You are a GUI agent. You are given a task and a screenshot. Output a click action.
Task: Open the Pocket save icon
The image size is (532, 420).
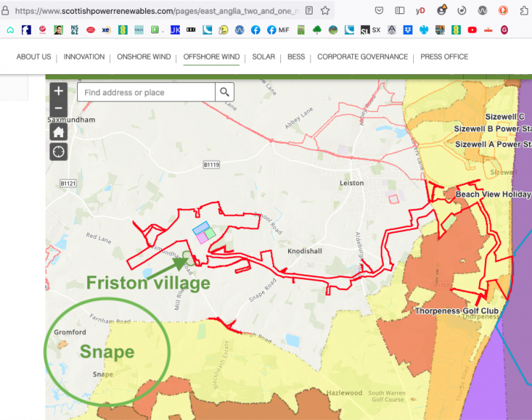[379, 11]
